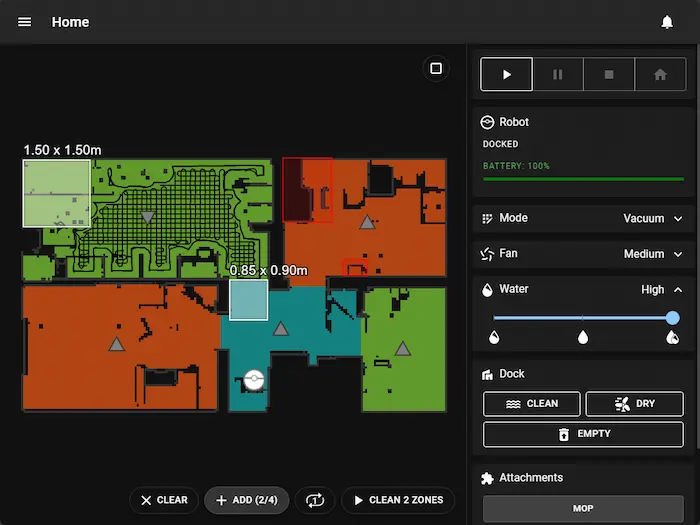Select the green top-left room triangle marker

click(148, 217)
